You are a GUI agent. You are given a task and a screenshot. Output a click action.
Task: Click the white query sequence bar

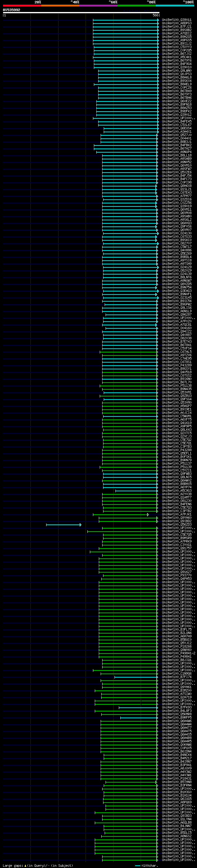(x=81, y=13)
